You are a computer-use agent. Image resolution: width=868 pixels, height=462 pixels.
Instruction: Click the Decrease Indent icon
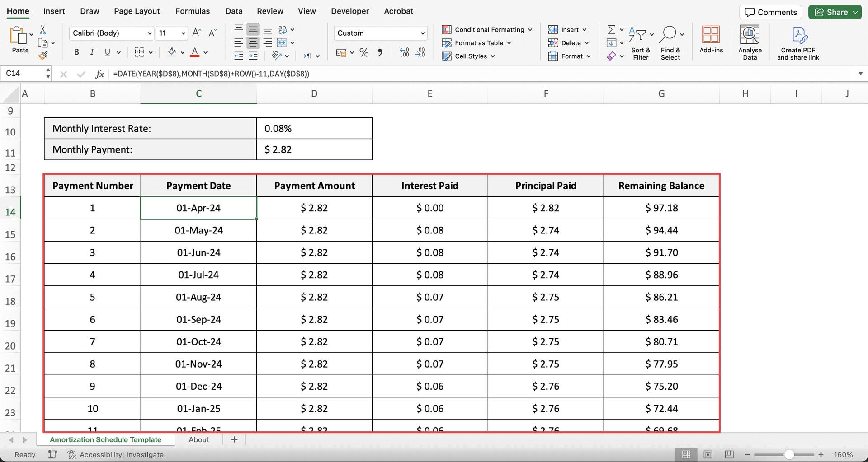(239, 56)
